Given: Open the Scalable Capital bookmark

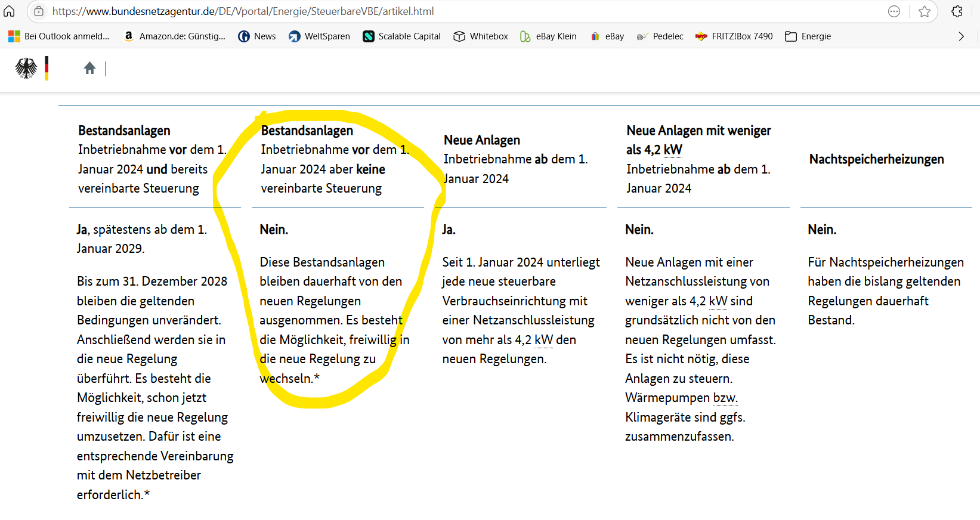Looking at the screenshot, I should pyautogui.click(x=401, y=36).
